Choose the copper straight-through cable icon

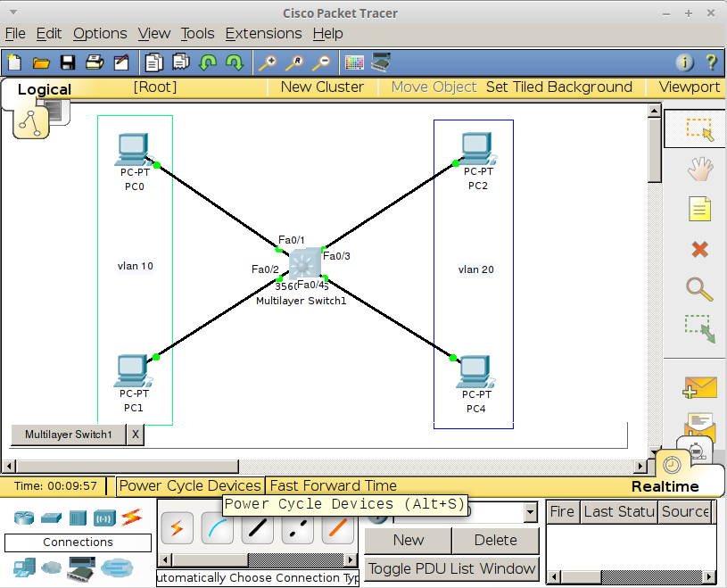[257, 528]
